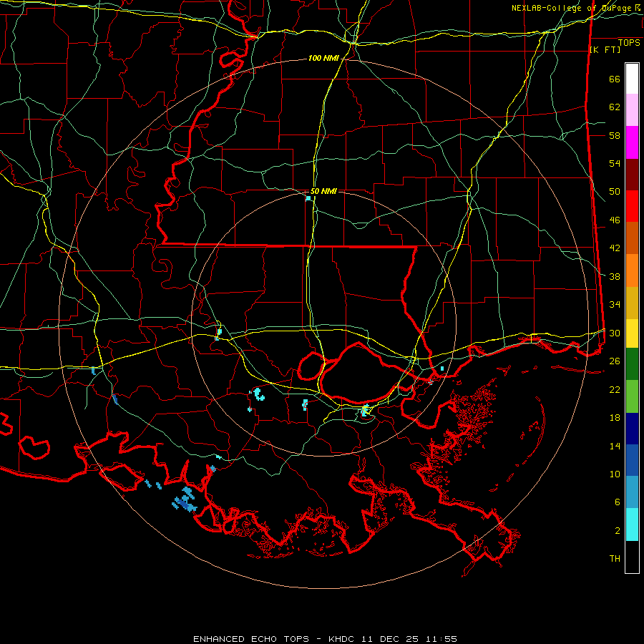644x644 pixels.
Task: Click the "38" legend value
Action: click(x=615, y=276)
